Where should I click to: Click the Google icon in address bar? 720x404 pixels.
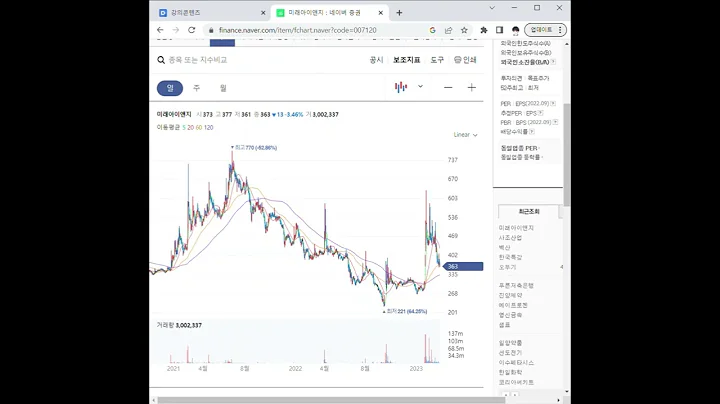pos(432,30)
